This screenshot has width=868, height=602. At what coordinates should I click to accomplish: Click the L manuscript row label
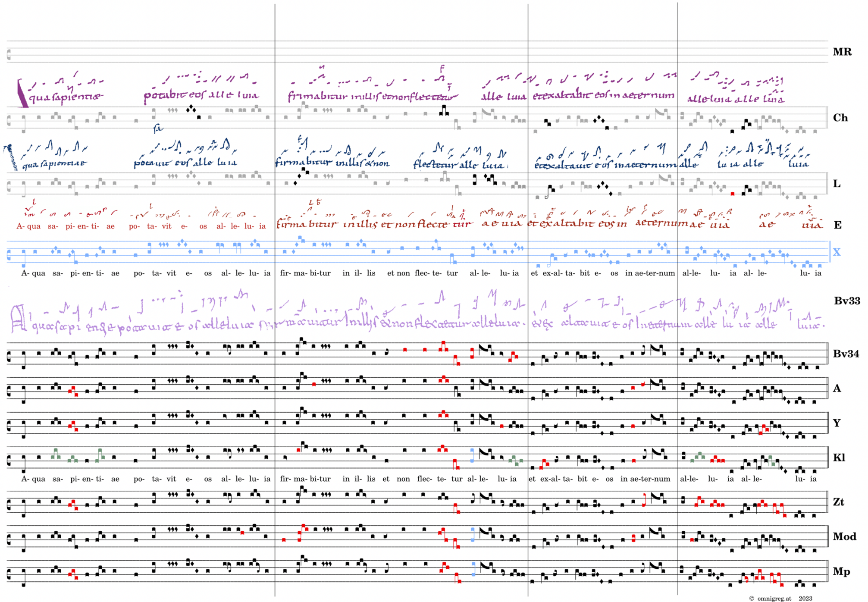[x=837, y=184]
